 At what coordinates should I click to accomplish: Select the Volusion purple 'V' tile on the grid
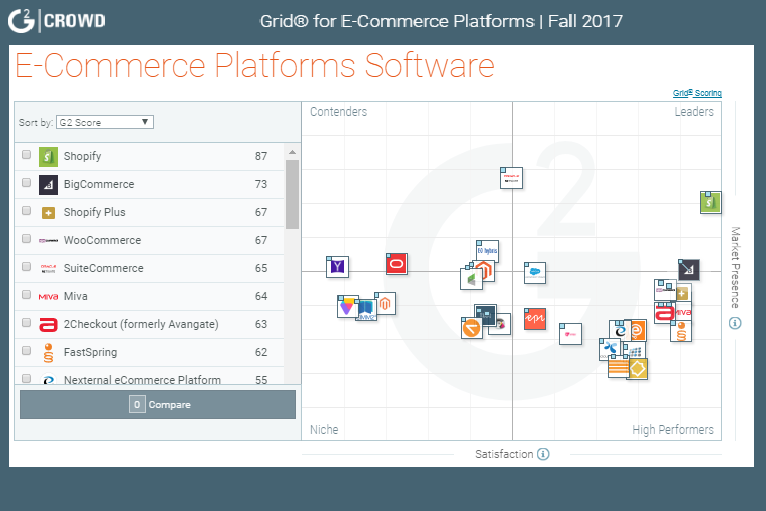tap(346, 306)
